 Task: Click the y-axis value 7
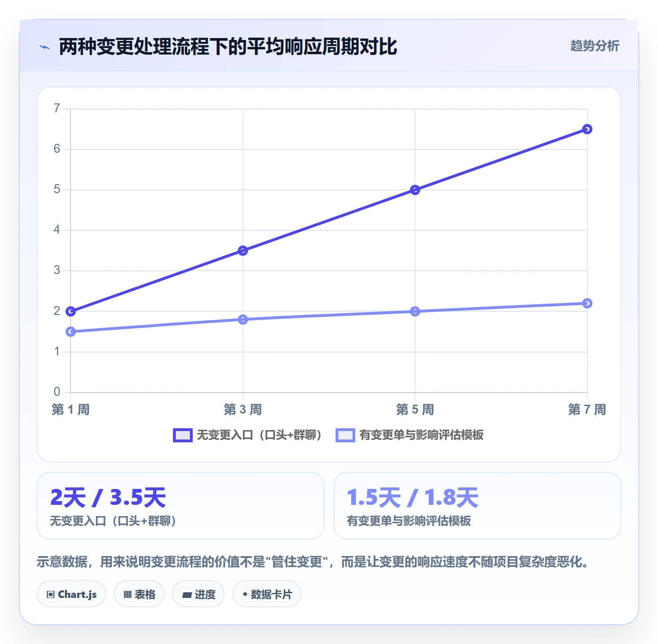coord(57,109)
